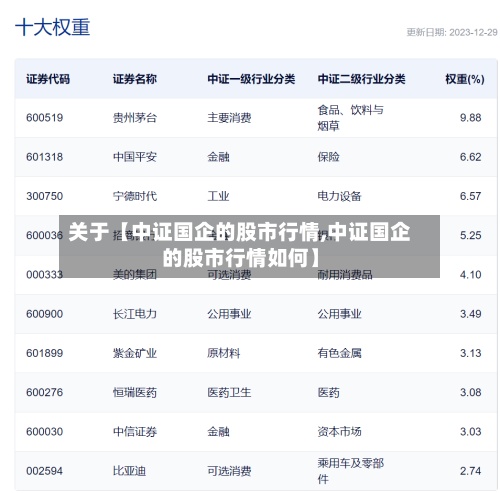500x493 pixels.
Task: Click the 十大权重 heading
Action: tap(53, 27)
